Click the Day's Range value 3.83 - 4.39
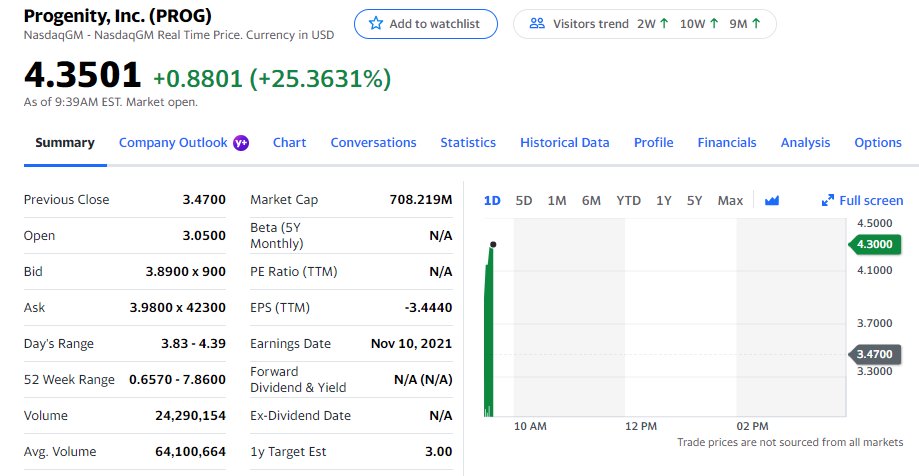919x476 pixels. [193, 344]
